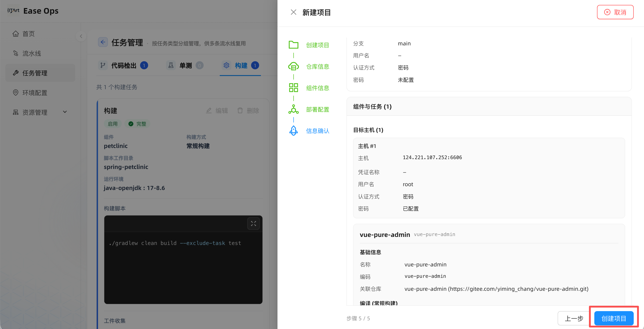Click the 代码检出 branch icon
The image size is (644, 329).
pyautogui.click(x=103, y=65)
